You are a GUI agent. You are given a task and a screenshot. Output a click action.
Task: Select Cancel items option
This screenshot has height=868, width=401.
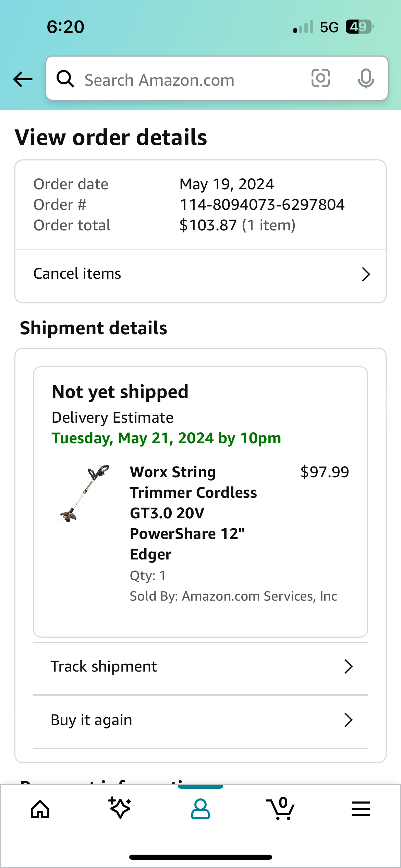coord(77,274)
